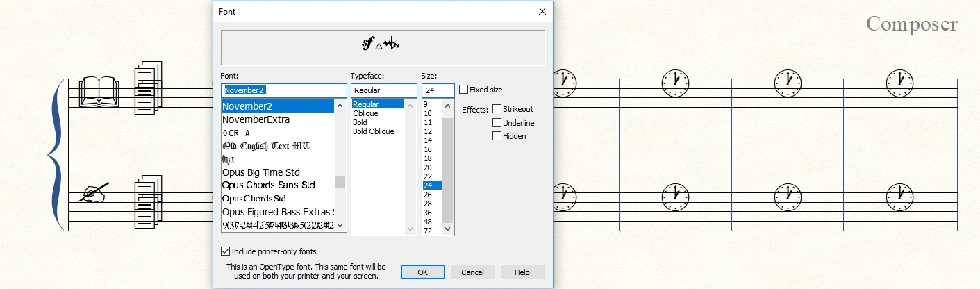Viewport: 980px width, 289px height.
Task: Click the Typeface list scroll-down arrow
Action: pos(410,229)
